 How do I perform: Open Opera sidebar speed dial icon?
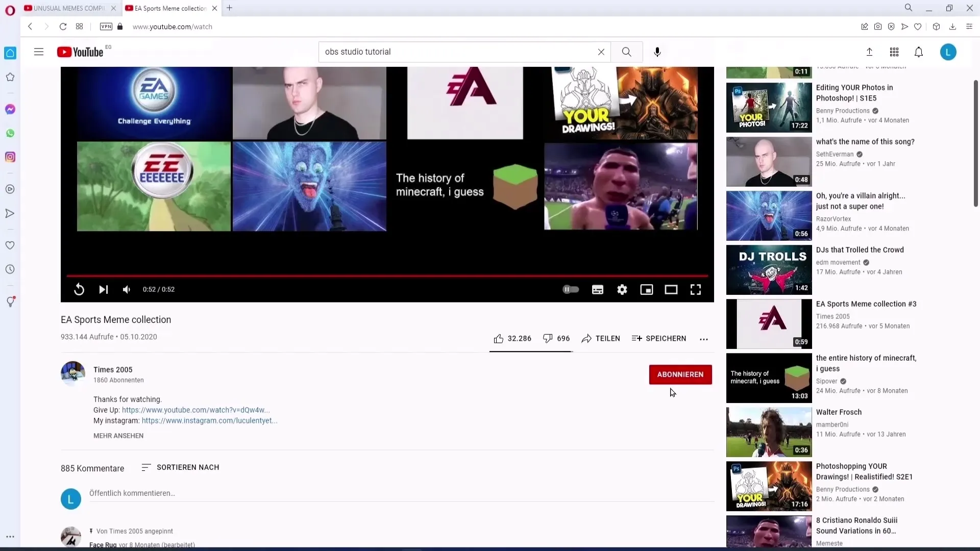click(10, 53)
